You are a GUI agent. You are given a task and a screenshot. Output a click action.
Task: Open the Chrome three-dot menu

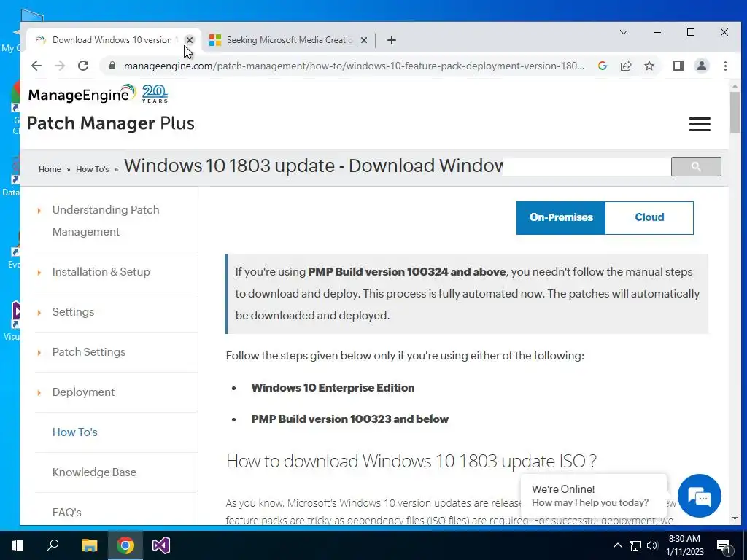coord(725,66)
